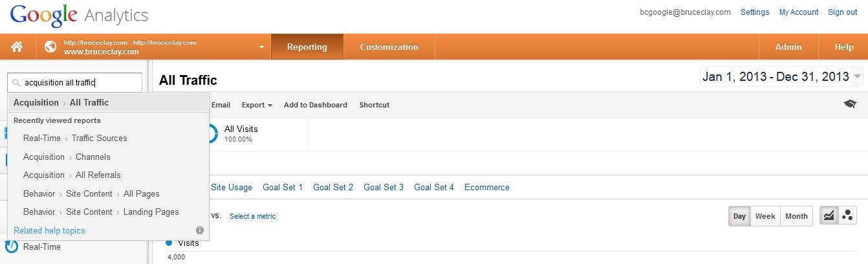Open the graduation cap education icon

(850, 104)
